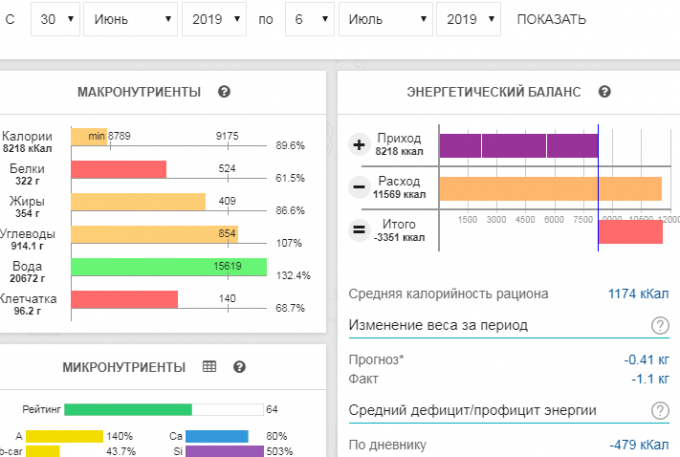Click the minus icon next to Расход
Image resolution: width=680 pixels, height=457 pixels.
360,187
